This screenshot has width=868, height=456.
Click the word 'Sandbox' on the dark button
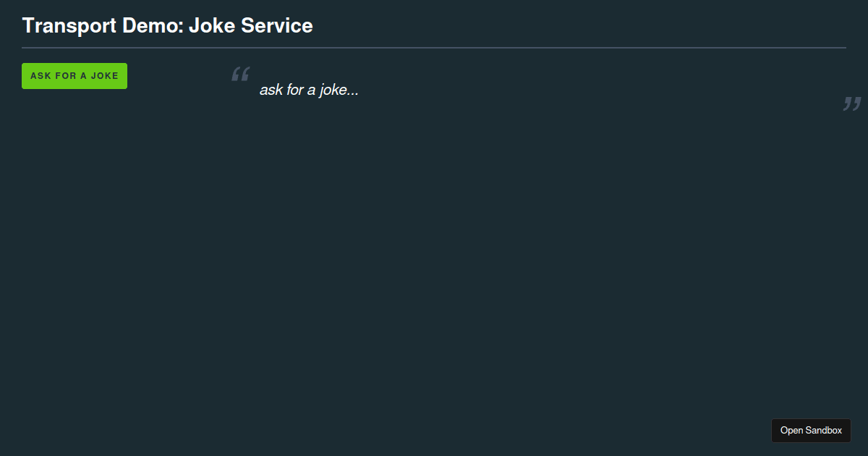click(x=826, y=430)
